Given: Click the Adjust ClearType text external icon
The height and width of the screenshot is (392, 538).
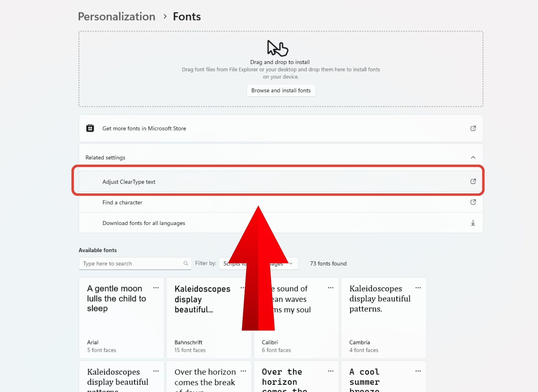Looking at the screenshot, I should coord(473,181).
